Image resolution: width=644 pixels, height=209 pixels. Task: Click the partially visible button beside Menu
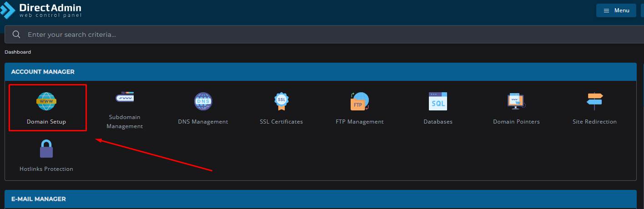642,10
